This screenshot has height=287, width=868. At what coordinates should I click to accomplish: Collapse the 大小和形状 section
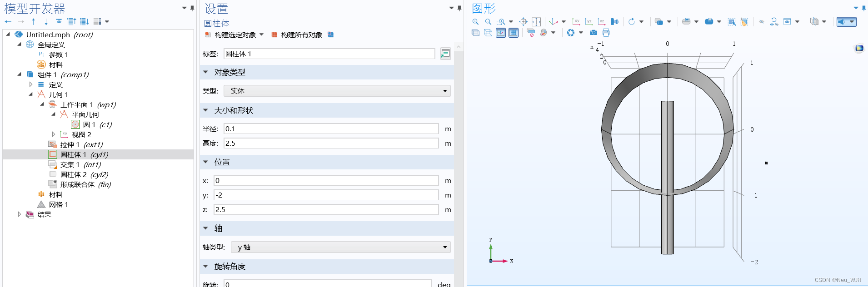pos(205,110)
